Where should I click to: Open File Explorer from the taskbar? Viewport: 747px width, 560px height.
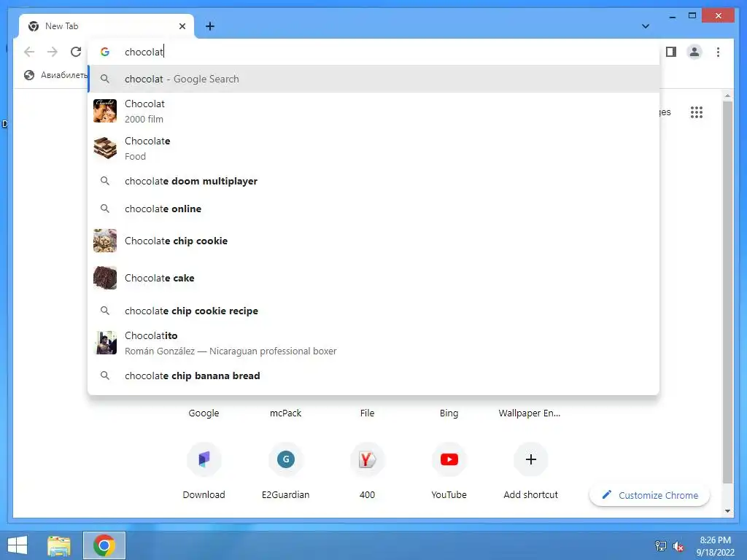(x=59, y=545)
